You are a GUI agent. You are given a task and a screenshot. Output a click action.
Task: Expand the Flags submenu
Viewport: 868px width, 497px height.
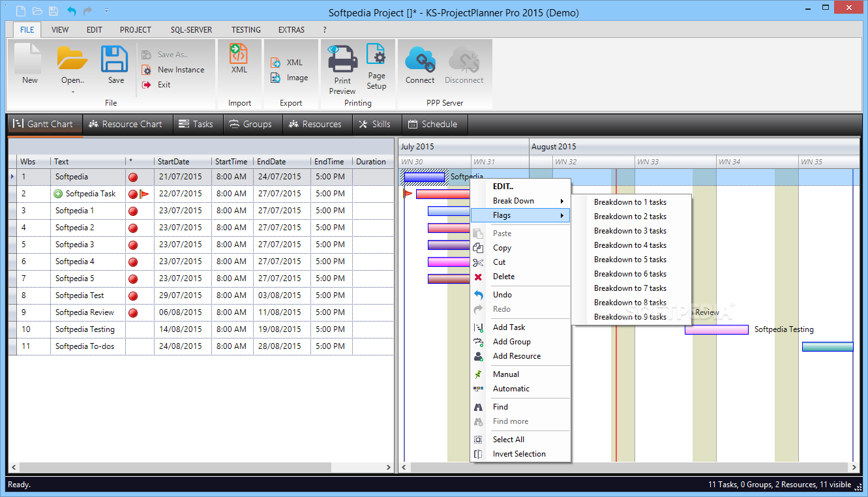coord(520,215)
